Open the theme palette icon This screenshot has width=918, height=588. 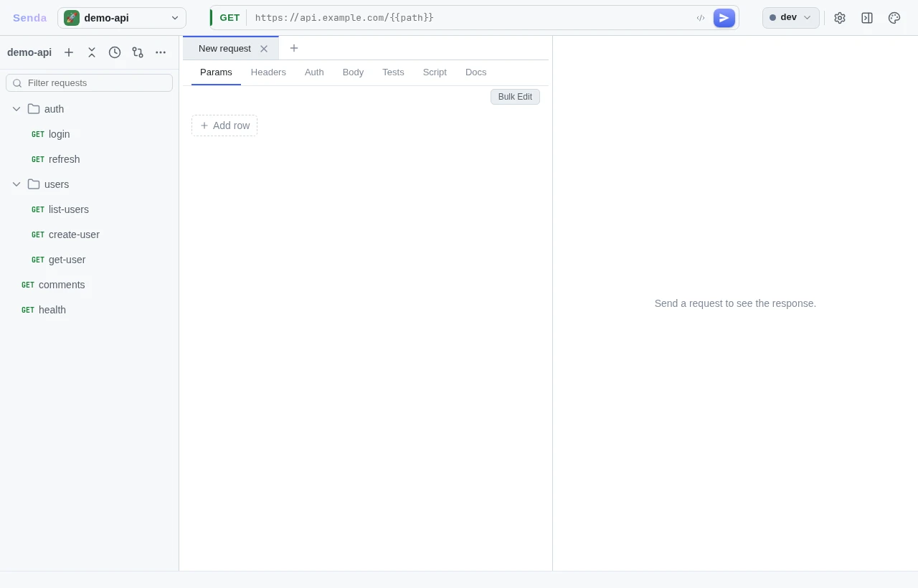point(894,18)
